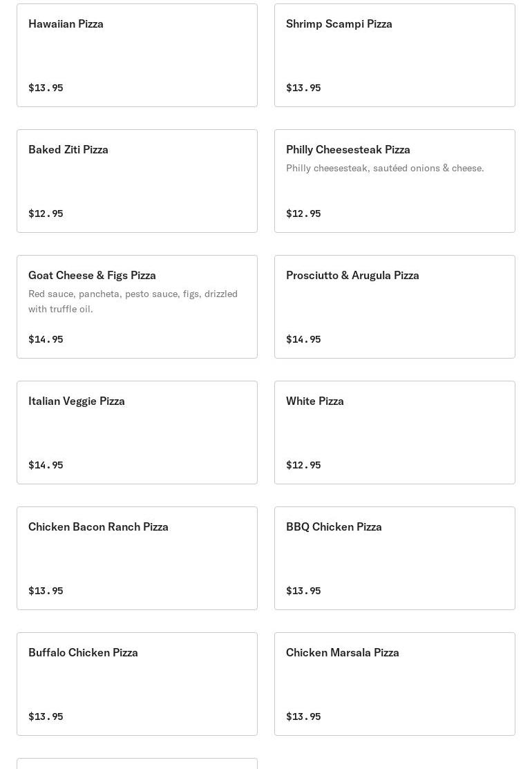
Task: Open the Prosciutto & Arugula Pizza card
Action: (x=395, y=307)
